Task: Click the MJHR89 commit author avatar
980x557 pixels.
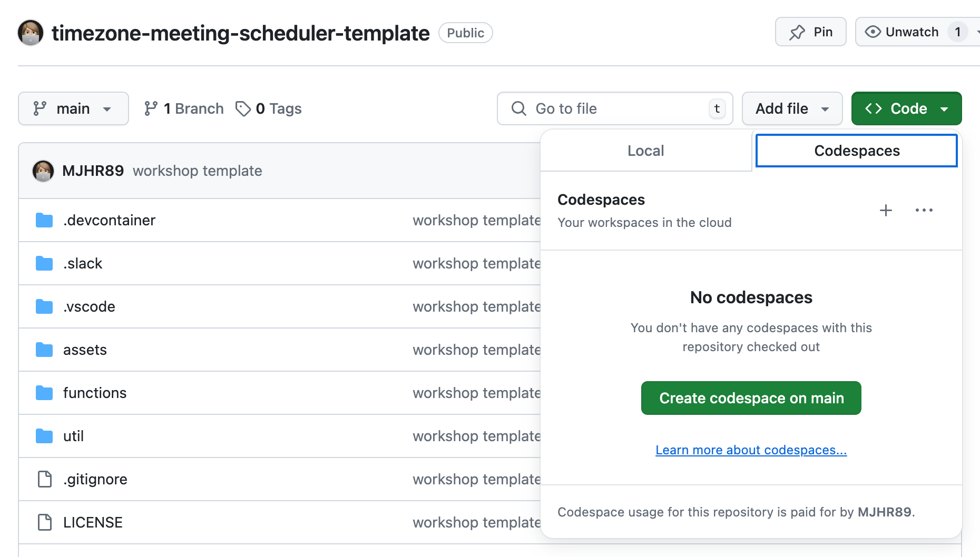Action: pos(43,171)
